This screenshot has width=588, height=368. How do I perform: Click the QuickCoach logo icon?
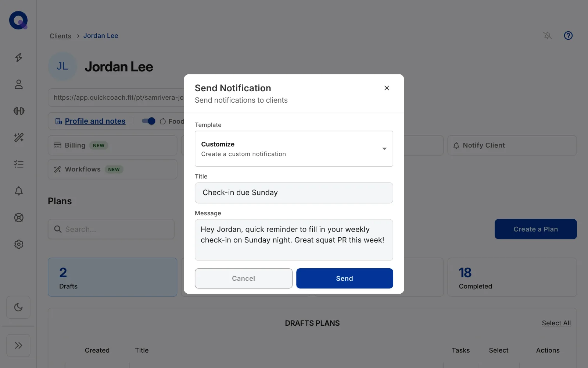tap(18, 20)
